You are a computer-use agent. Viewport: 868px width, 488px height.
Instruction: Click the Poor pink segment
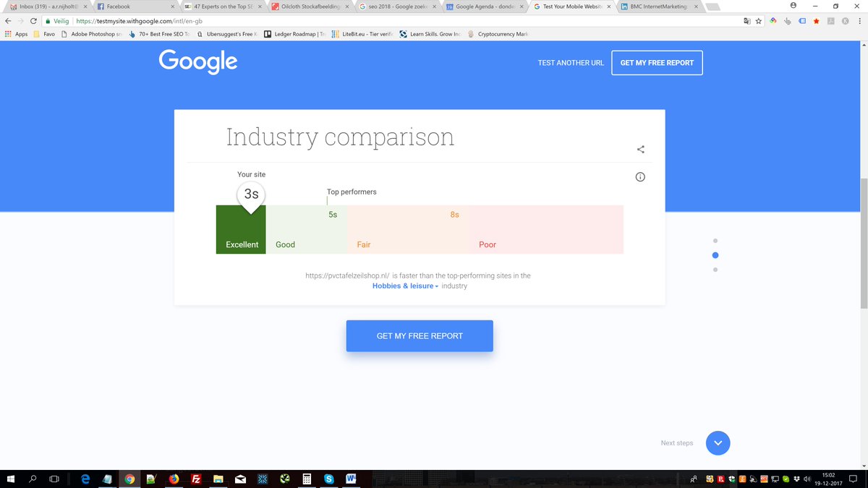coord(546,229)
